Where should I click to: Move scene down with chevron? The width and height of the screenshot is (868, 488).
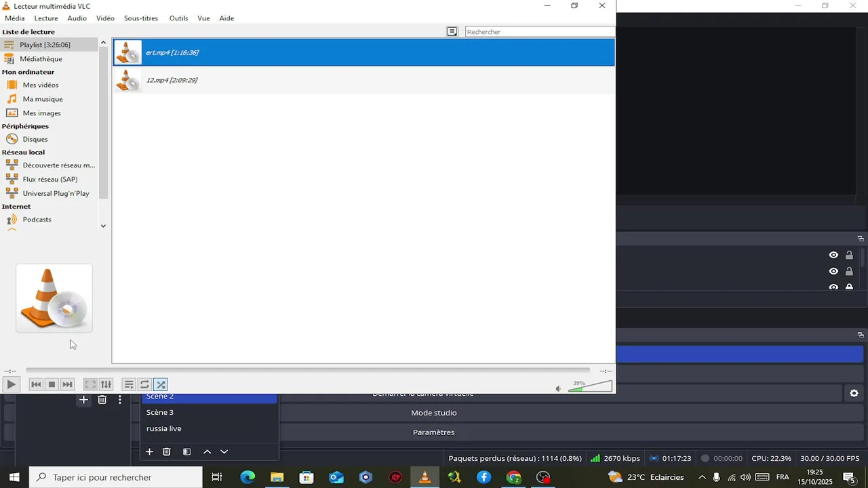click(224, 451)
